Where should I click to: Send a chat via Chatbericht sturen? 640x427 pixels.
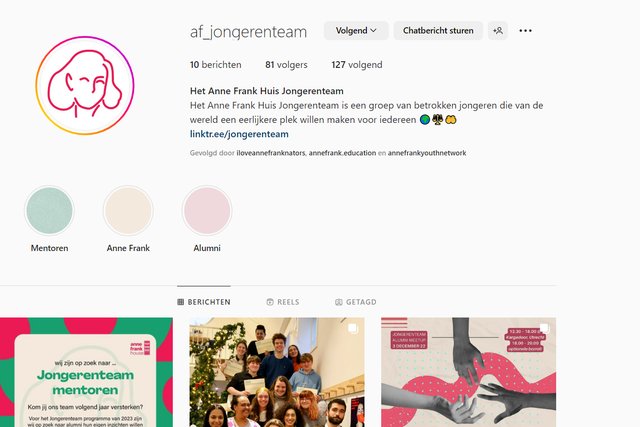tap(438, 31)
